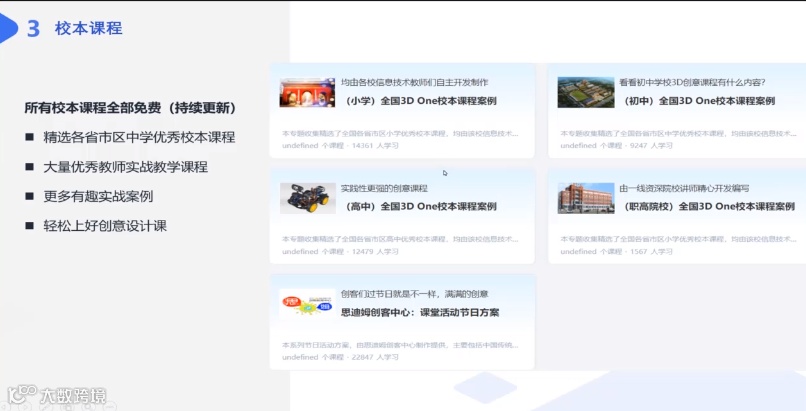This screenshot has height=411, width=806.
Task: Click description text of the 初中 course card
Action: coord(679,134)
